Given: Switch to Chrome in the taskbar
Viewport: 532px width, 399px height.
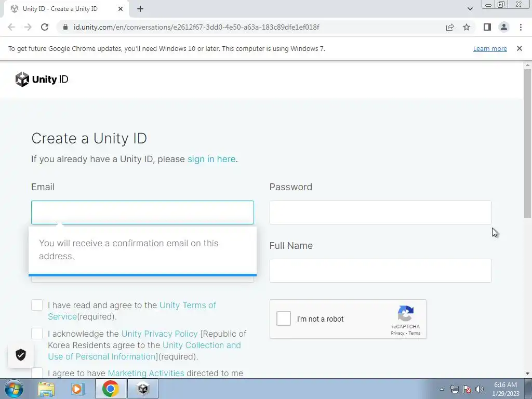Looking at the screenshot, I should [110, 389].
